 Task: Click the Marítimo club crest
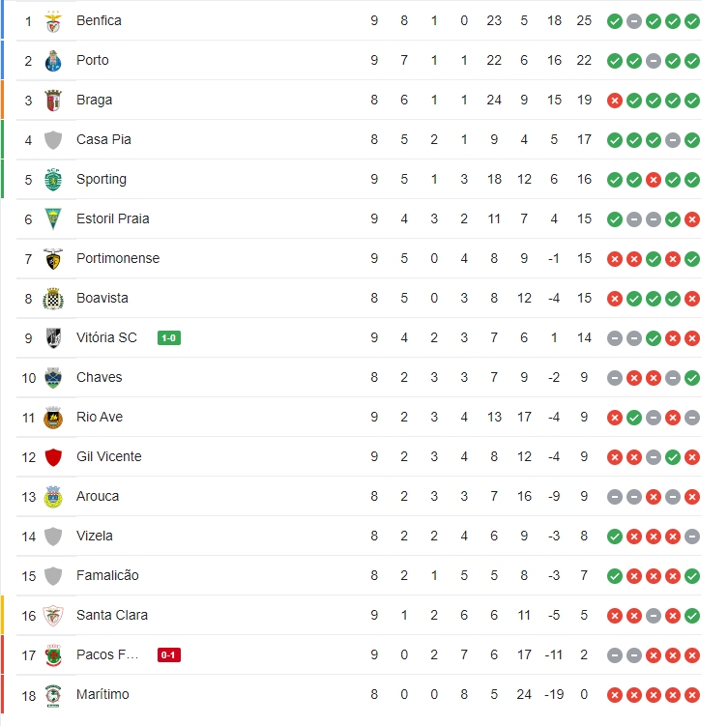[x=53, y=694]
